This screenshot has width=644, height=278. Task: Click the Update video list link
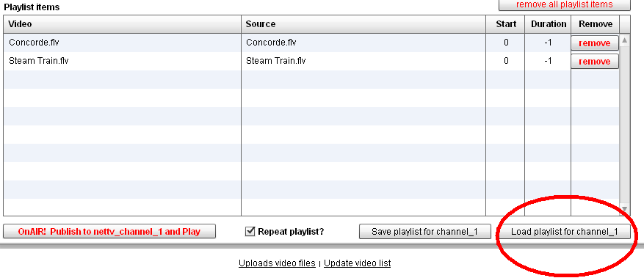(358, 263)
